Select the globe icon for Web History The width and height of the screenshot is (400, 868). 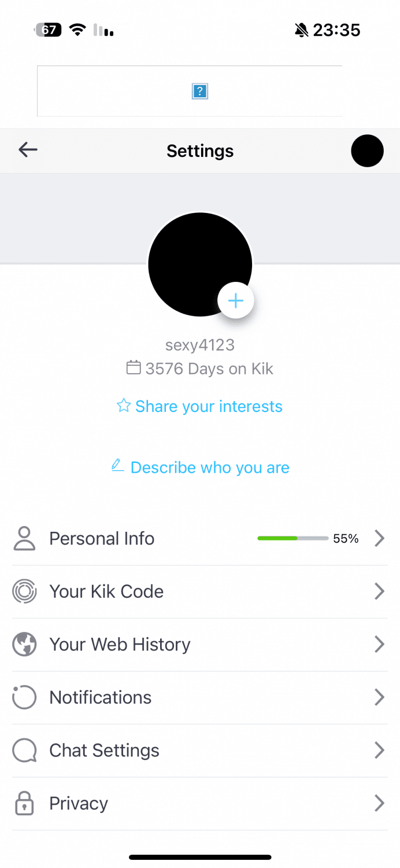[24, 644]
